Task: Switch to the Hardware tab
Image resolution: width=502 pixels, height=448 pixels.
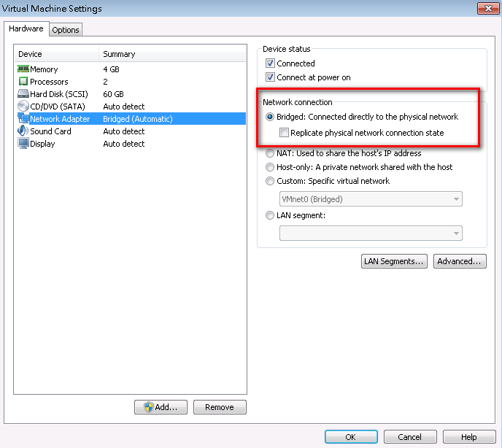Action: click(26, 28)
